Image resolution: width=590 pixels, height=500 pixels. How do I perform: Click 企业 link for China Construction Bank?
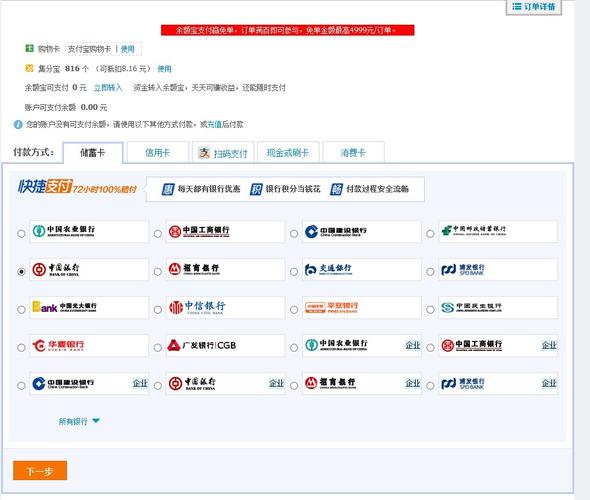pos(140,383)
